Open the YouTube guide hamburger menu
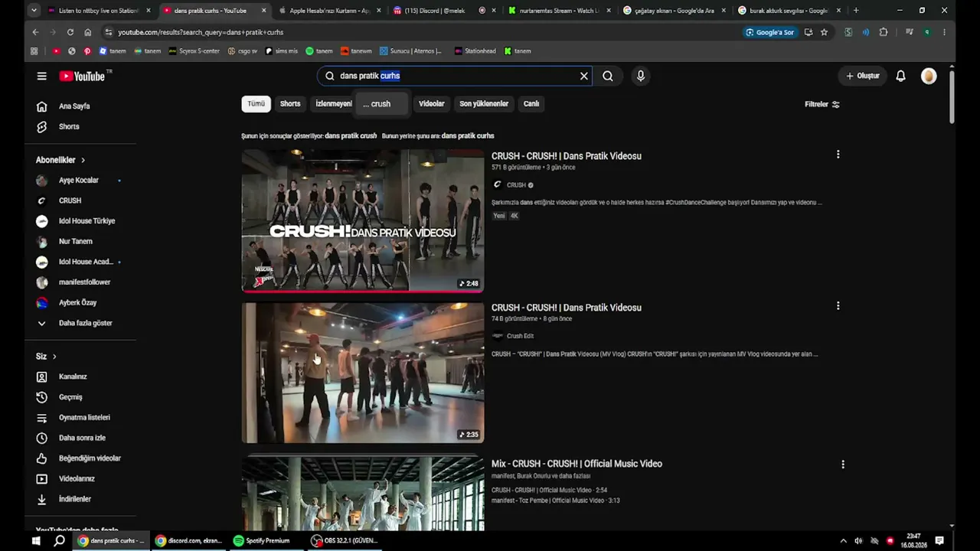Image resolution: width=980 pixels, height=551 pixels. point(42,76)
